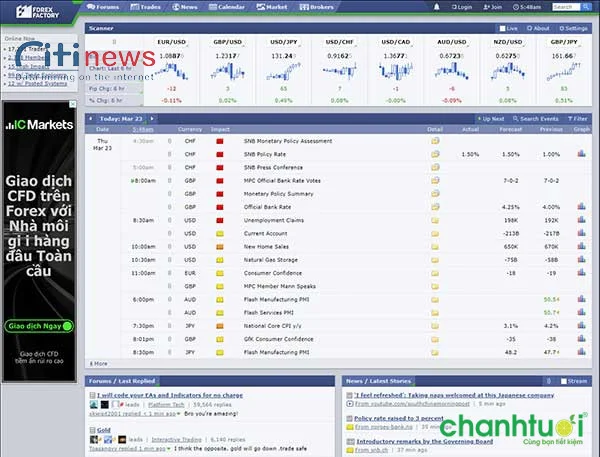
Task: Open Scanner Settings
Action: [x=573, y=28]
